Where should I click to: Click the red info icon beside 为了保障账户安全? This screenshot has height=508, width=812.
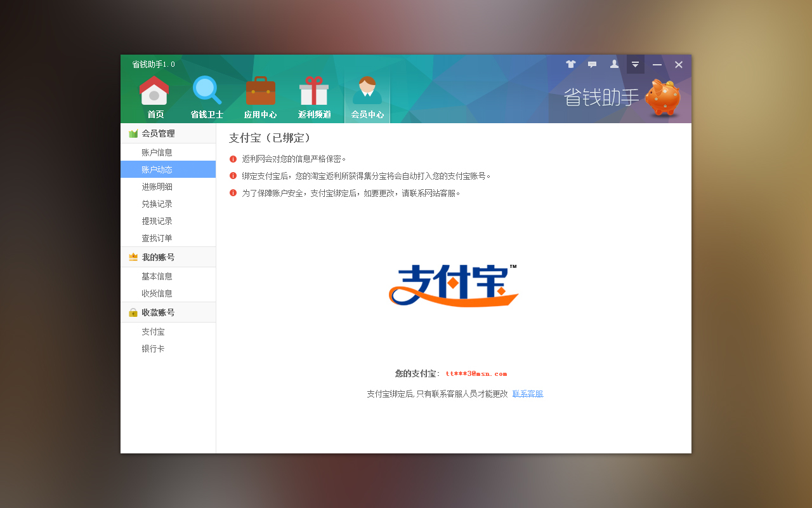(x=233, y=193)
